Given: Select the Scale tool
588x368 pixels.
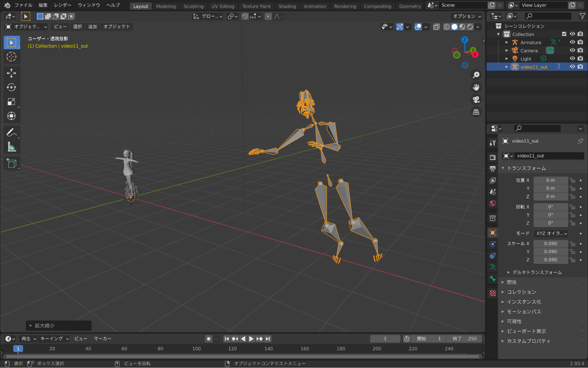Looking at the screenshot, I should (x=11, y=102).
